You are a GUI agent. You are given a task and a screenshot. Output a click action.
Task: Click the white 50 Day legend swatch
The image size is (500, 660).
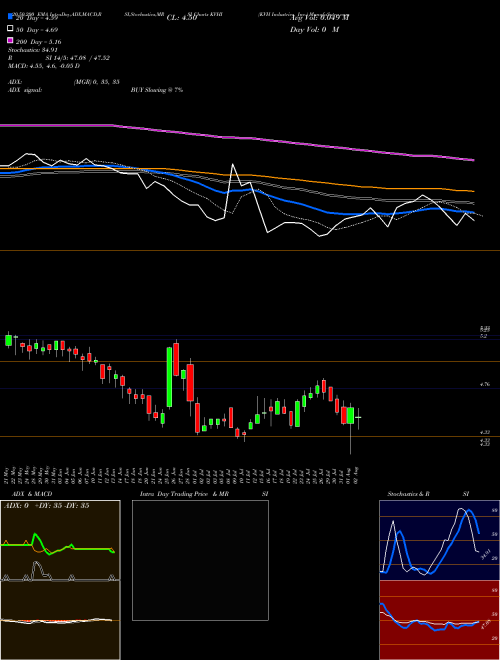[11, 29]
